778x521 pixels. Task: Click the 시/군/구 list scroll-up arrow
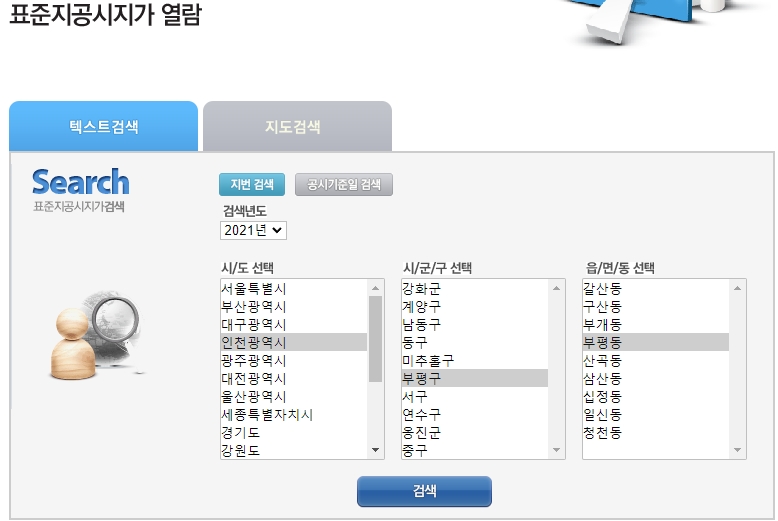click(556, 288)
